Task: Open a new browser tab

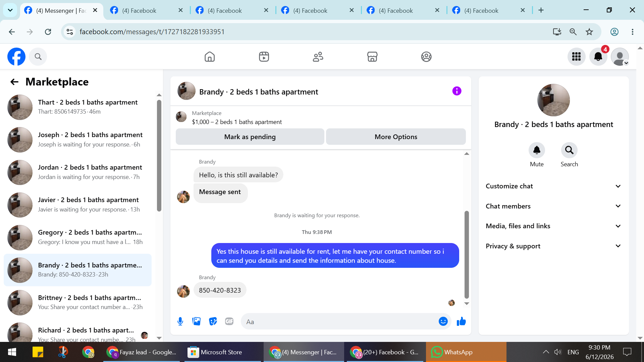Action: click(541, 10)
